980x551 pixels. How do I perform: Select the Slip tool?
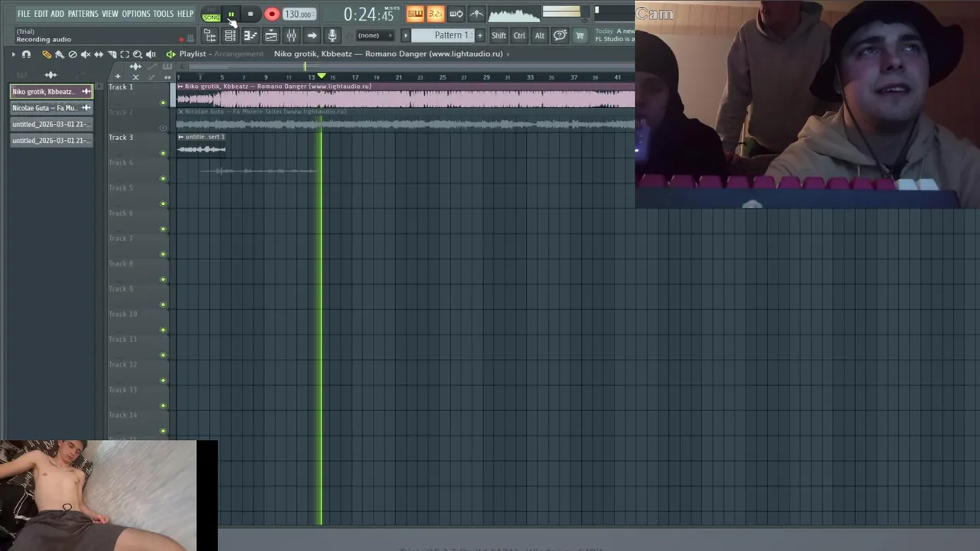[99, 54]
